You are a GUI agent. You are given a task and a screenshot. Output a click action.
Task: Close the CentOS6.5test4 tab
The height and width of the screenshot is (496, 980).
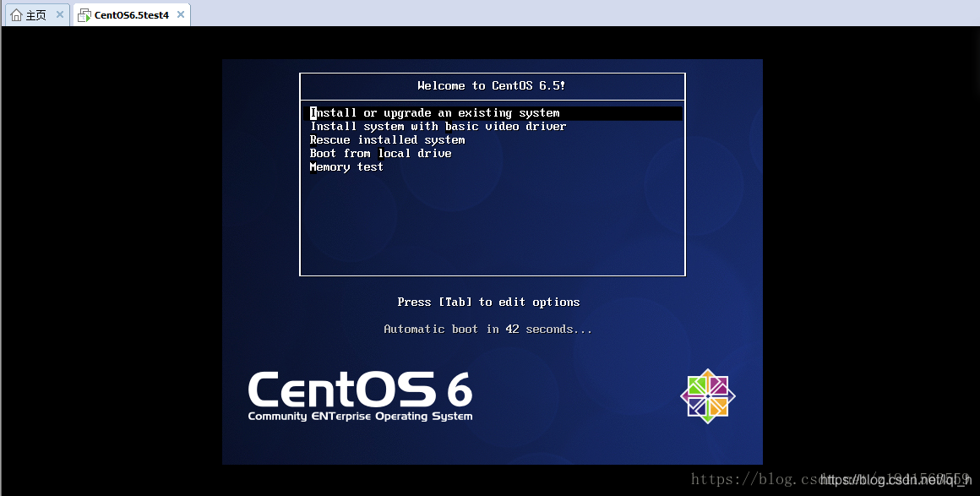pyautogui.click(x=181, y=14)
